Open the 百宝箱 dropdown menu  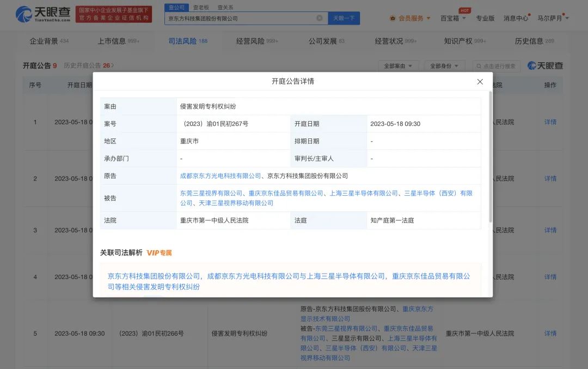pyautogui.click(x=453, y=18)
